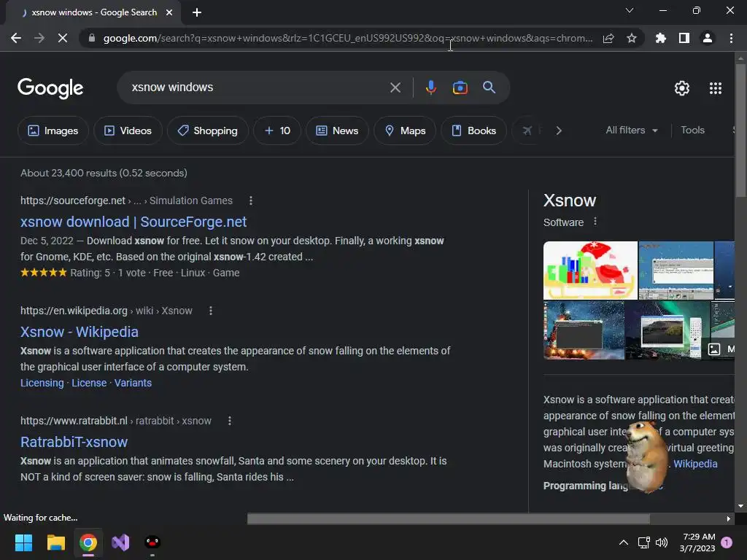Open aurora desktop thumbnail
Image resolution: width=747 pixels, height=560 pixels.
click(667, 330)
